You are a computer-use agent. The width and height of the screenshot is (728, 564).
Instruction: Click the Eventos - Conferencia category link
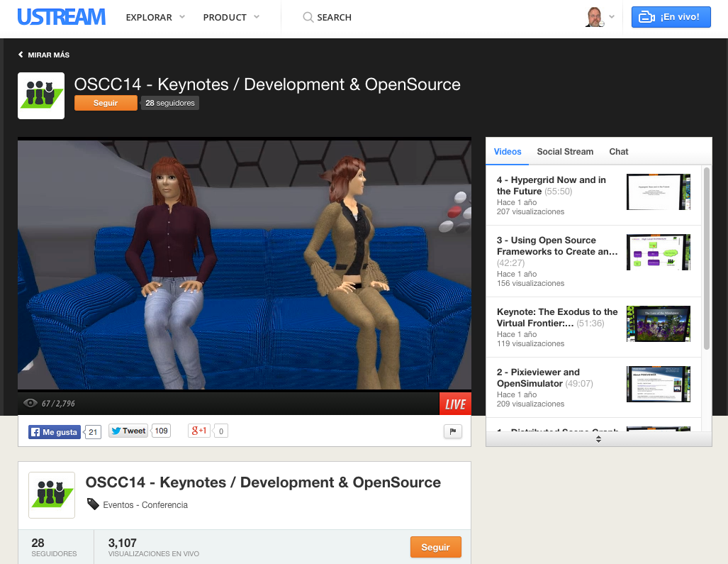(145, 505)
